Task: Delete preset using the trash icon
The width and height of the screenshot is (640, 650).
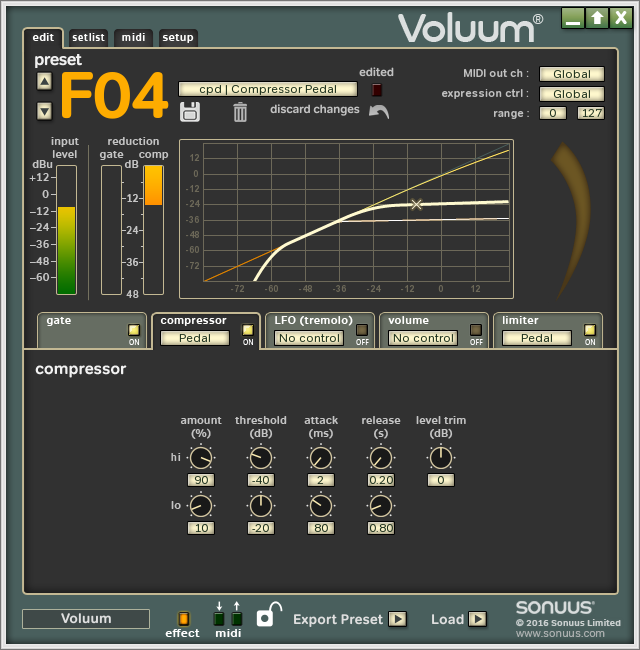Action: click(x=240, y=112)
